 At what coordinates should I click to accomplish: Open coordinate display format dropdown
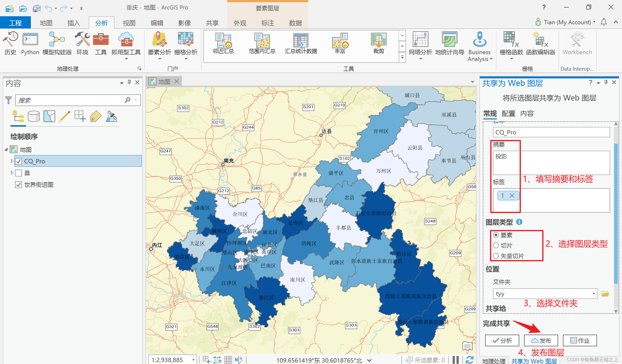[x=369, y=360]
